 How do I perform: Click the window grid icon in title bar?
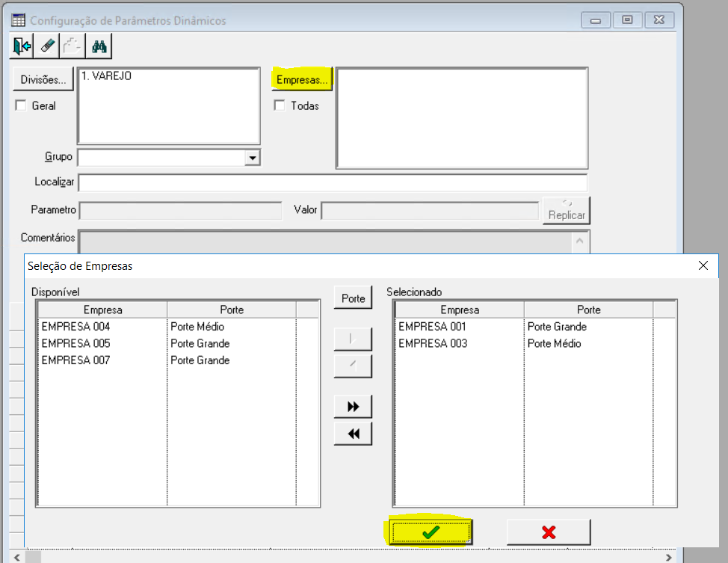tap(18, 20)
